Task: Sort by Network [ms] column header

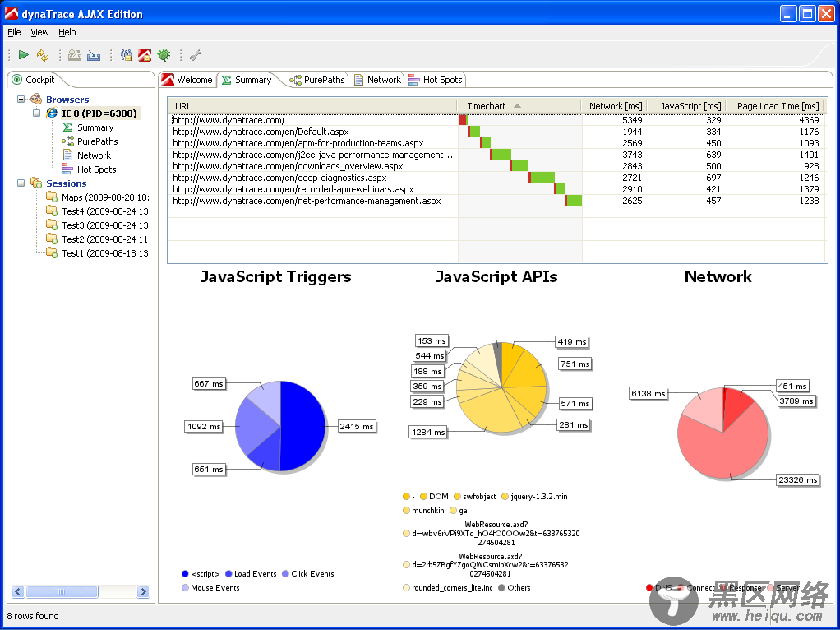Action: coord(615,106)
